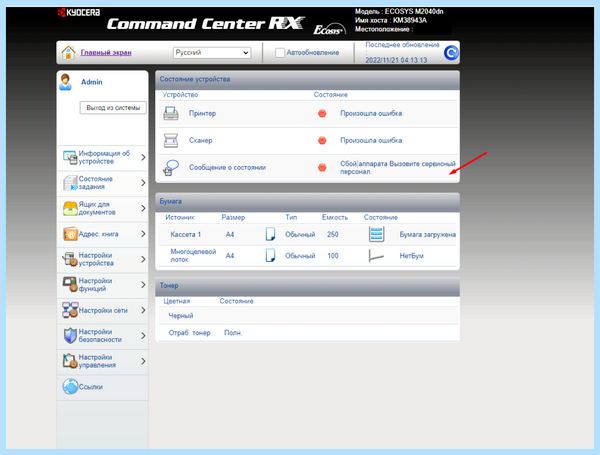Click the security shield icon
Image resolution: width=600 pixels, height=455 pixels.
pyautogui.click(x=70, y=336)
